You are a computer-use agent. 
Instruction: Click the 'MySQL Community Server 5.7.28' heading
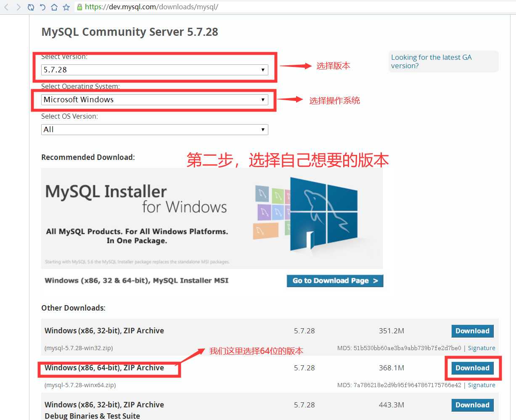pyautogui.click(x=130, y=32)
